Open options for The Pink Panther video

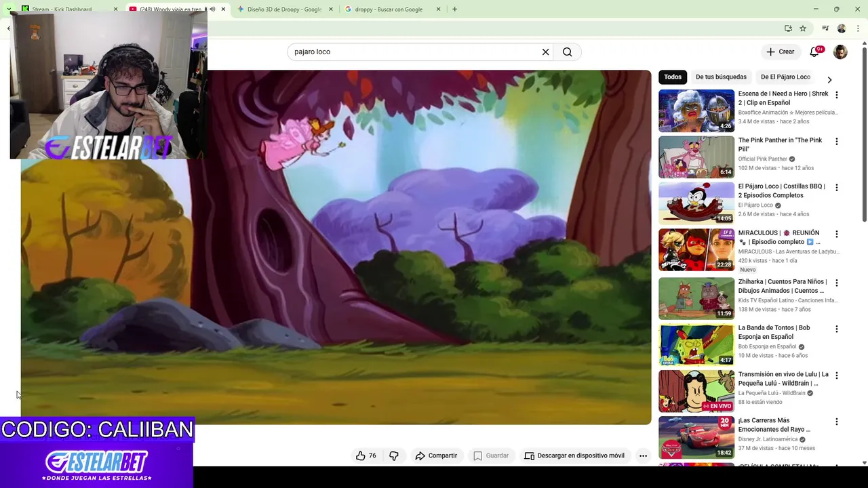click(836, 142)
